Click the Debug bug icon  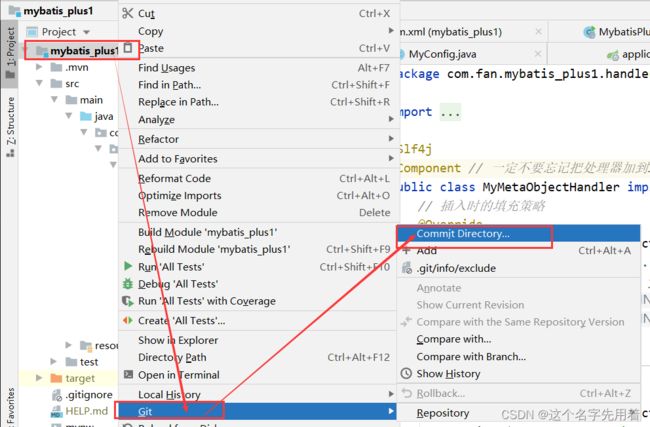coord(128,284)
